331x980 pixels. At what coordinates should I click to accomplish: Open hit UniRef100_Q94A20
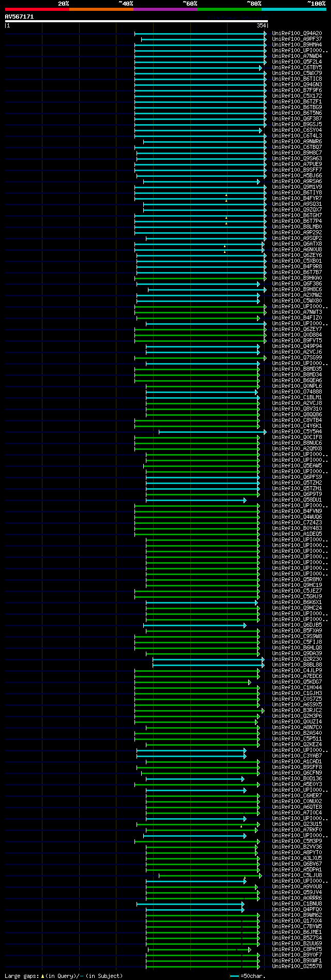pos(297,33)
